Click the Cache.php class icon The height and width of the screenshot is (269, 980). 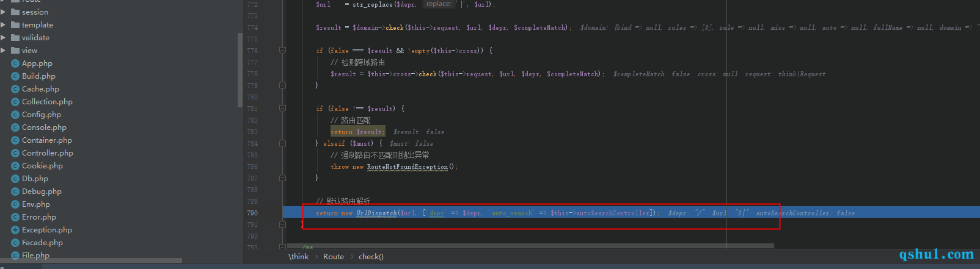(x=16, y=89)
